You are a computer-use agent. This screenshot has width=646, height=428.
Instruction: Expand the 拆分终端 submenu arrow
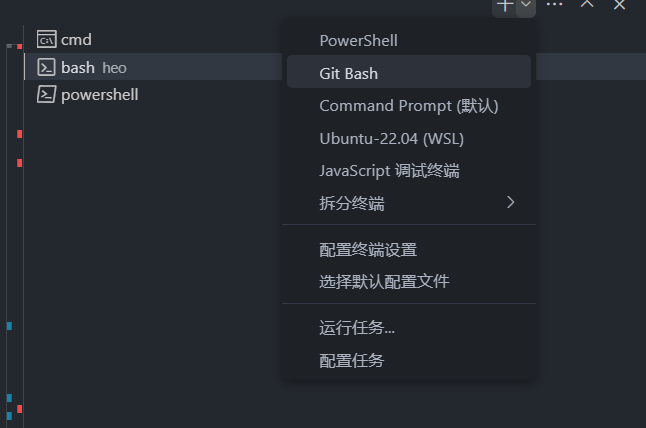click(x=510, y=203)
